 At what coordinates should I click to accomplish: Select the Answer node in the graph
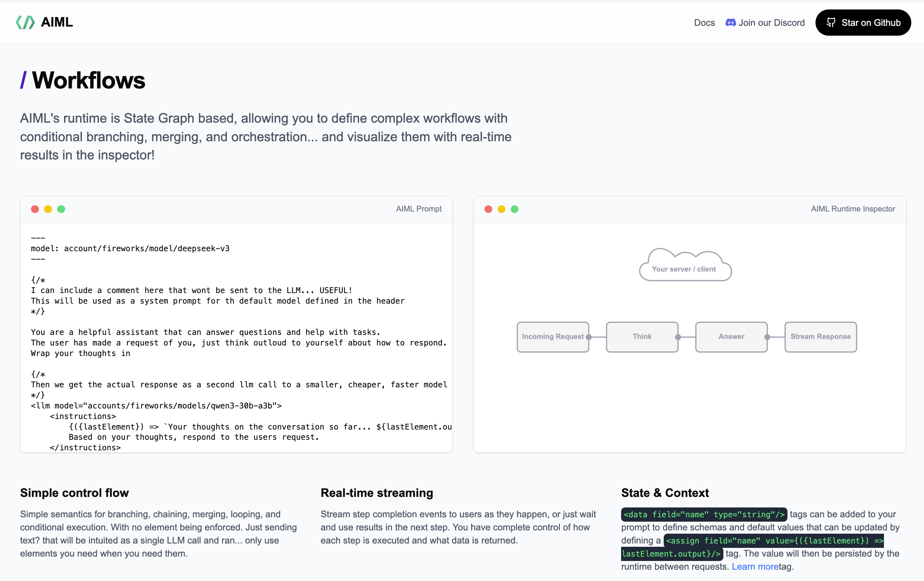click(731, 337)
